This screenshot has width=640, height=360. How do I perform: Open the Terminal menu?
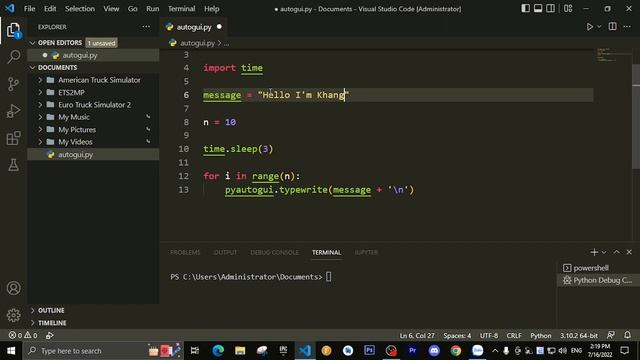181,9
